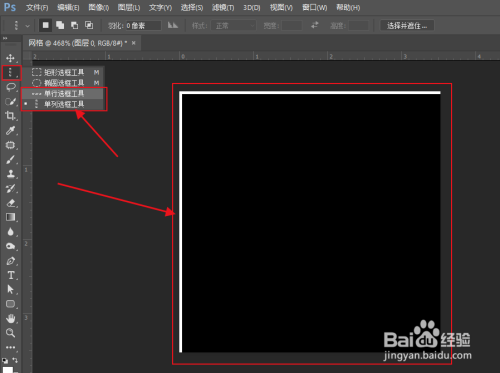Open the 图像(I) menu
The height and width of the screenshot is (373, 500).
point(99,8)
